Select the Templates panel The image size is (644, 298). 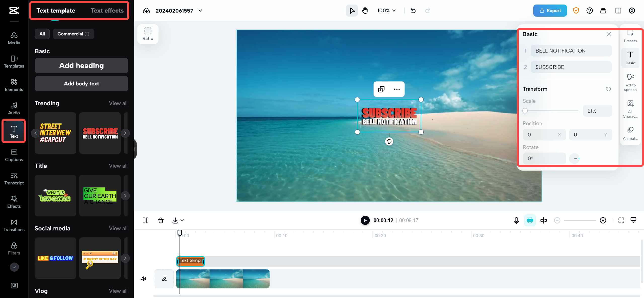point(14,62)
